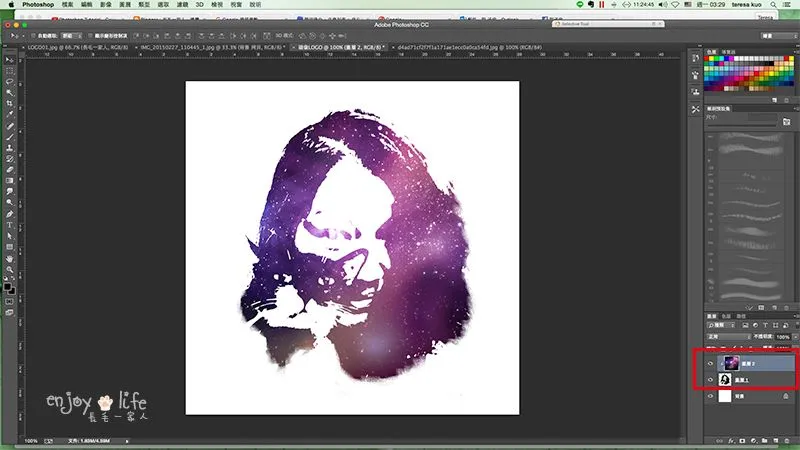The width and height of the screenshot is (800, 450).
Task: Hide the white background layer
Action: 710,396
